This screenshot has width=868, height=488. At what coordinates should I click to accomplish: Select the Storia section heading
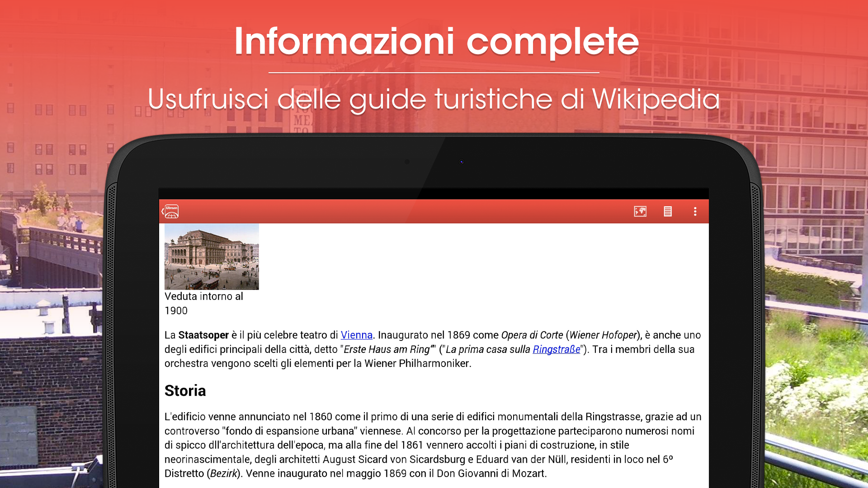pyautogui.click(x=185, y=390)
